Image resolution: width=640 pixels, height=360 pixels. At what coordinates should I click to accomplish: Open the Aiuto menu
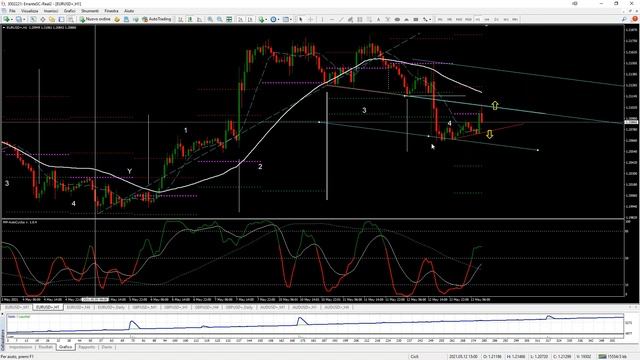[x=129, y=11]
